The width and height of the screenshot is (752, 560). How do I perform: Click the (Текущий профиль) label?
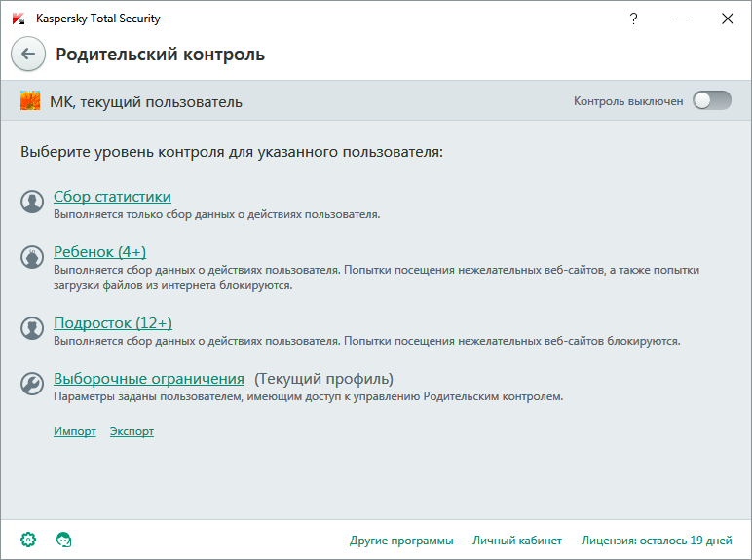point(323,379)
